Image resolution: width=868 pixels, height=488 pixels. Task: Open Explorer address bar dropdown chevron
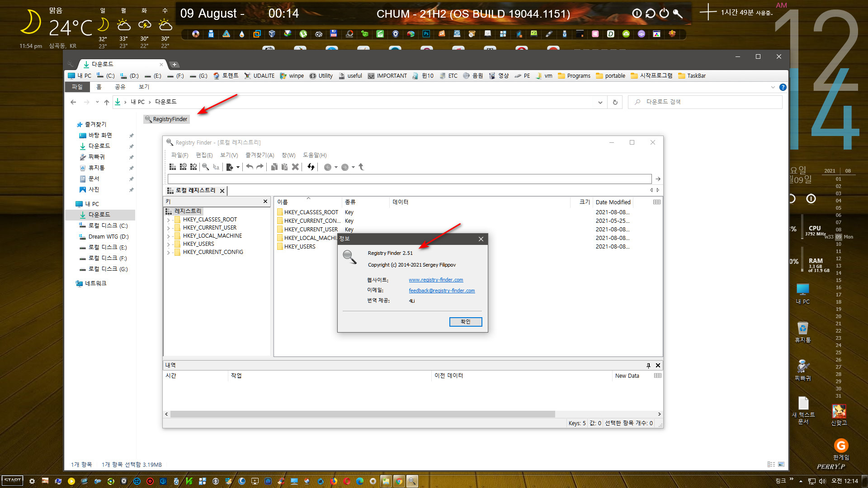click(x=600, y=103)
